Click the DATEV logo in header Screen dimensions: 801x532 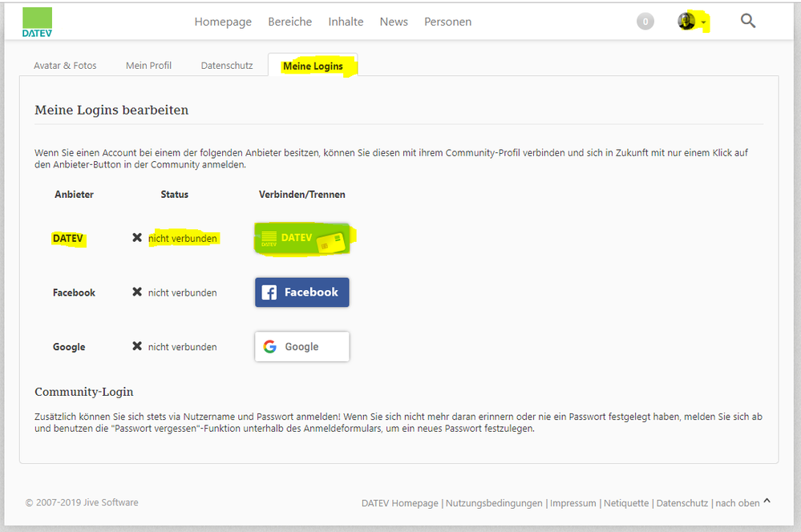tap(37, 22)
